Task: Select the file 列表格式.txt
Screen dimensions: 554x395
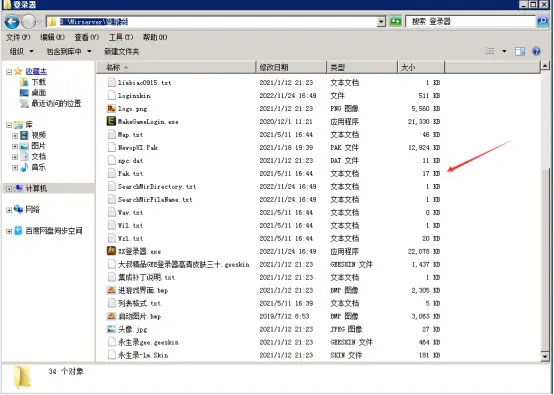Action: point(139,303)
